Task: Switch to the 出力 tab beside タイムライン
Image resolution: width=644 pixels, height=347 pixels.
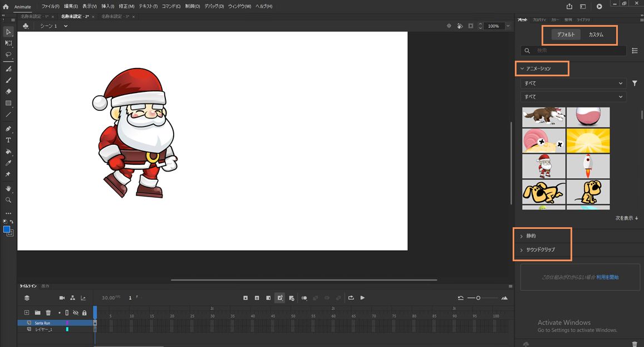Action: [x=45, y=286]
